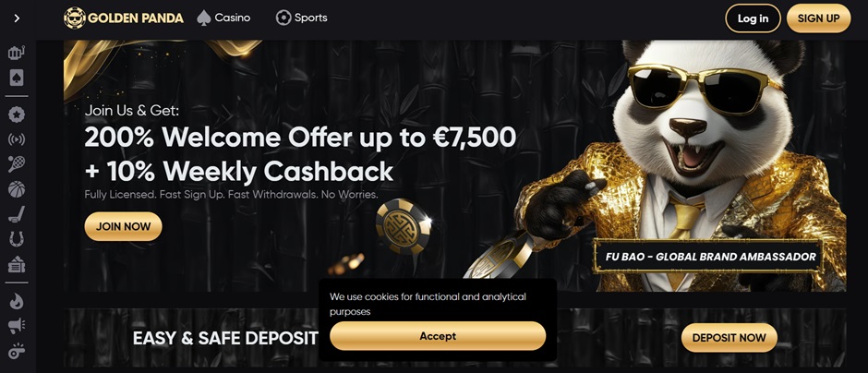Open the slots machine icon in sidebar
868x373 pixels.
point(17,53)
